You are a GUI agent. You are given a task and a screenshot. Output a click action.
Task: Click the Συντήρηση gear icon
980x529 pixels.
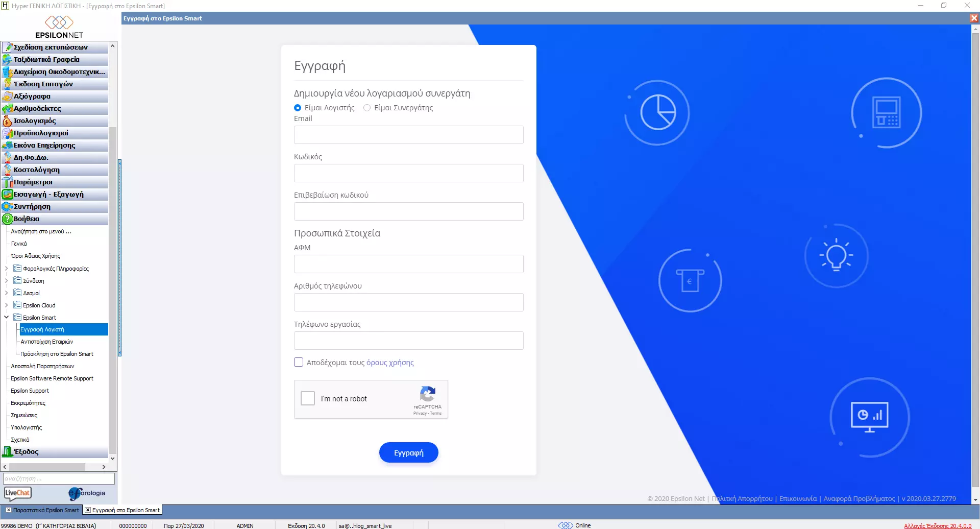pyautogui.click(x=7, y=207)
